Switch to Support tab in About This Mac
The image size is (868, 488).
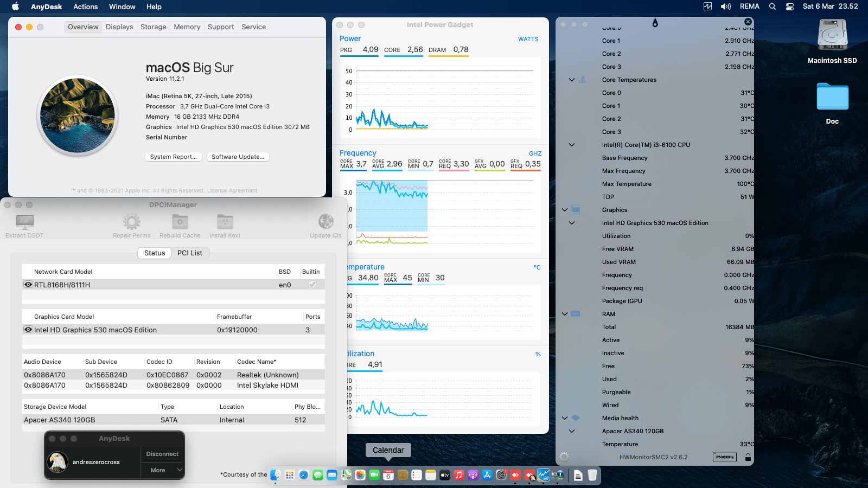coord(221,27)
